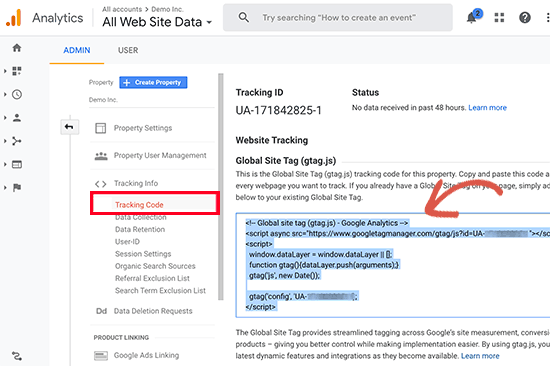The width and height of the screenshot is (550, 366).
Task: Select the ADMIN tab
Action: pyautogui.click(x=77, y=50)
